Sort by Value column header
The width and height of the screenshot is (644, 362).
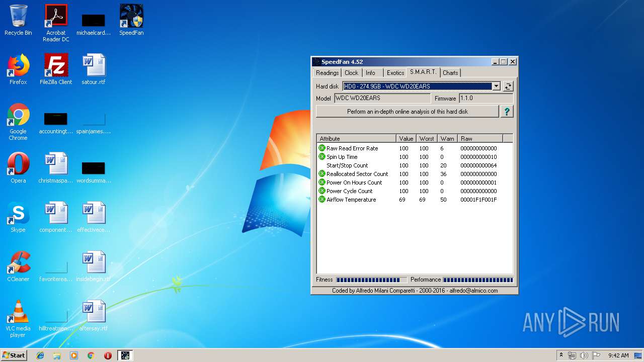click(406, 139)
